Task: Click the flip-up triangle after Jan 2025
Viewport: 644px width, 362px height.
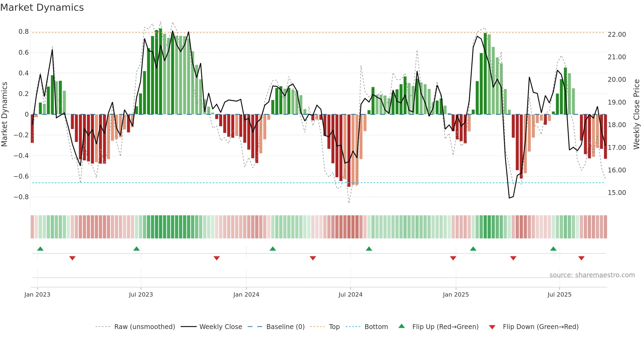Action: point(473,249)
